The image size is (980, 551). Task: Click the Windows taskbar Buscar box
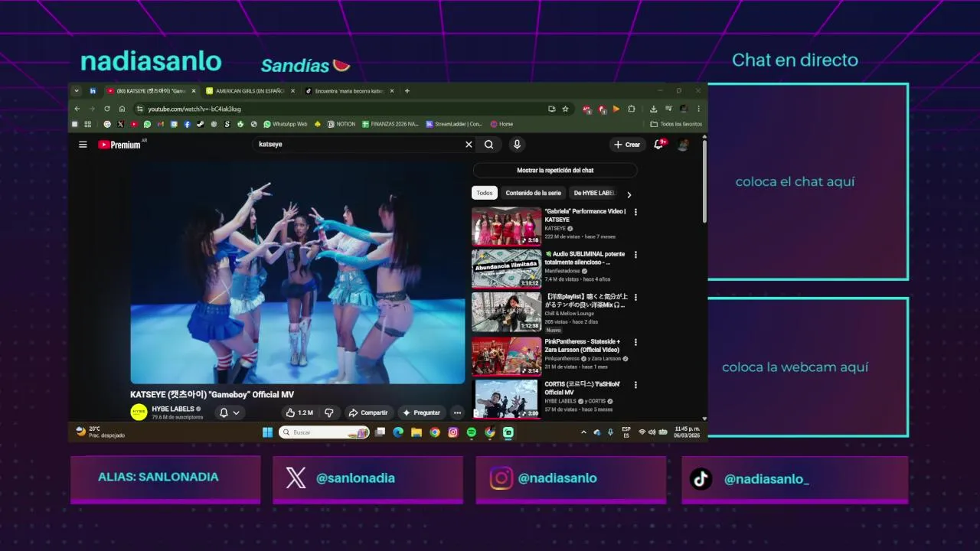[324, 432]
